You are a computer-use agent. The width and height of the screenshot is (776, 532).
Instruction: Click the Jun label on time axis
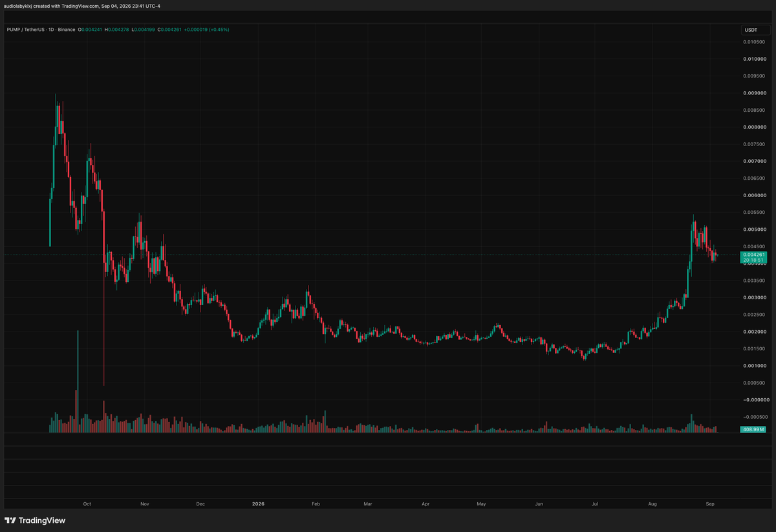tap(539, 504)
